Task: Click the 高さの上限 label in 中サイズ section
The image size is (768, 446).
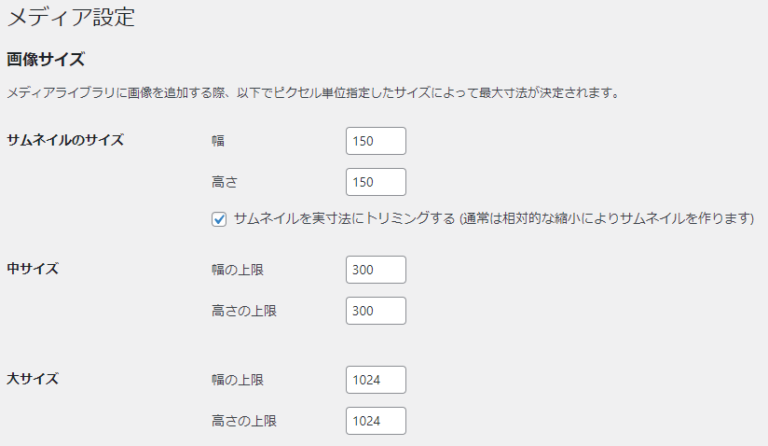Action: coord(243,311)
